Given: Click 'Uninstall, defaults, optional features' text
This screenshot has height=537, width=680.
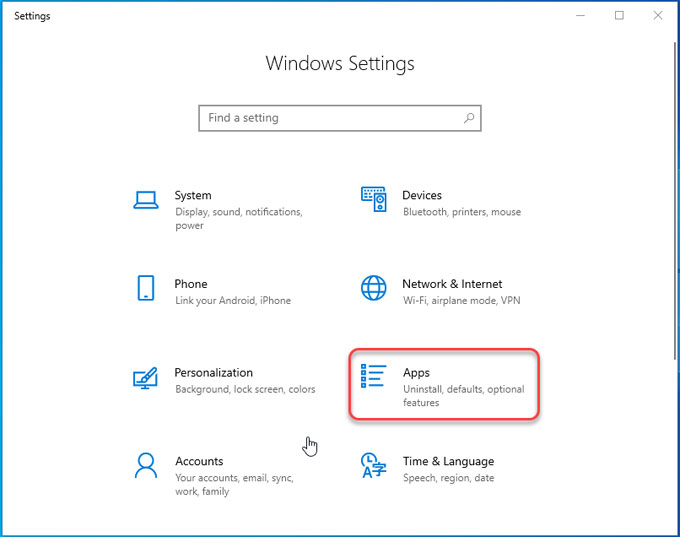Looking at the screenshot, I should click(464, 396).
